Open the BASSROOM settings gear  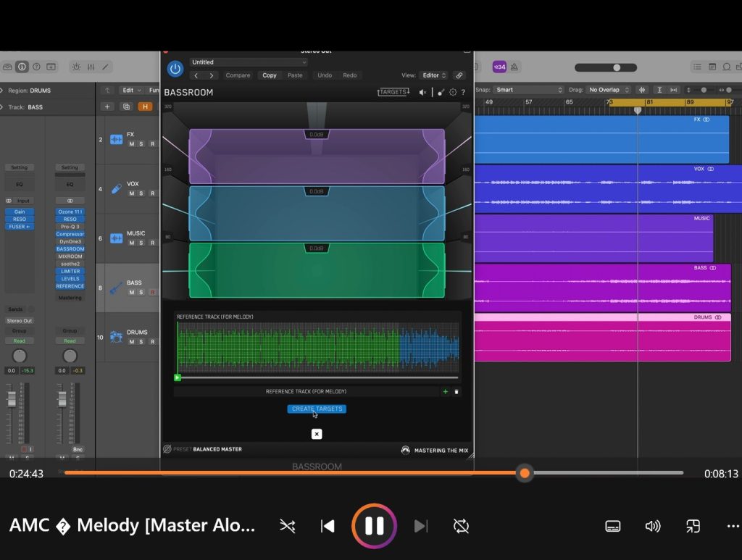coord(453,93)
